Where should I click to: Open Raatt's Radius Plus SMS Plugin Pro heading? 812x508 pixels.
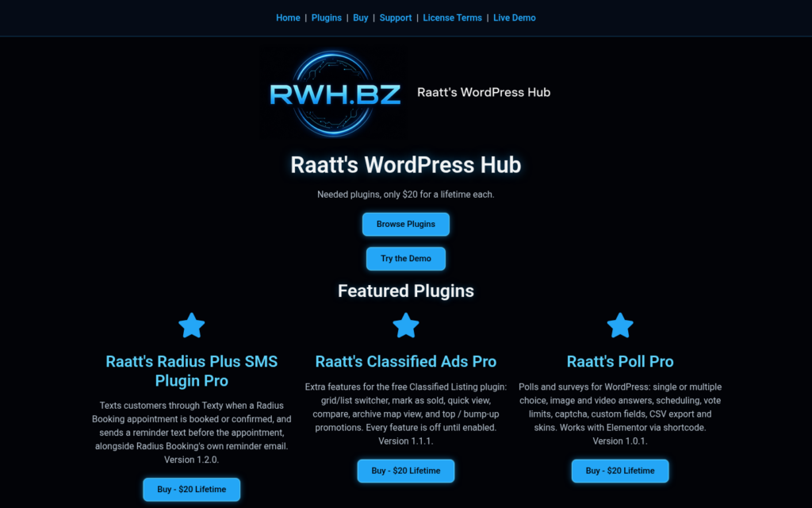click(192, 371)
